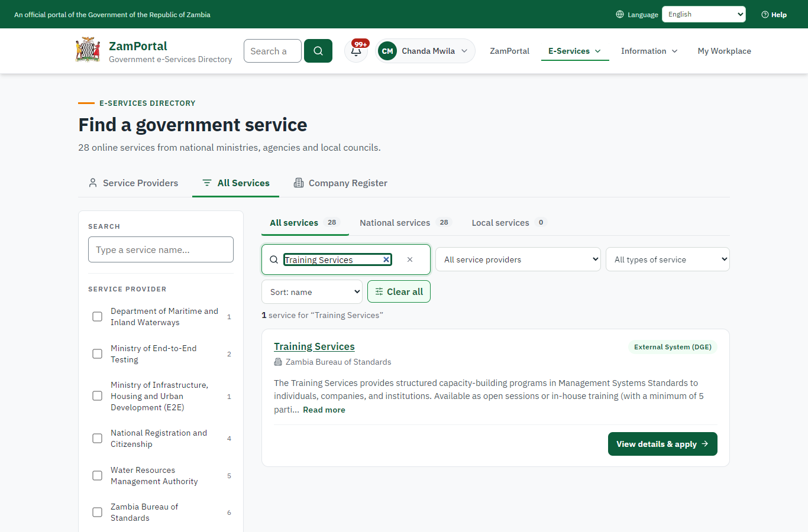Expand the Chanda Mwila account menu
This screenshot has height=532, width=808.
tap(425, 51)
